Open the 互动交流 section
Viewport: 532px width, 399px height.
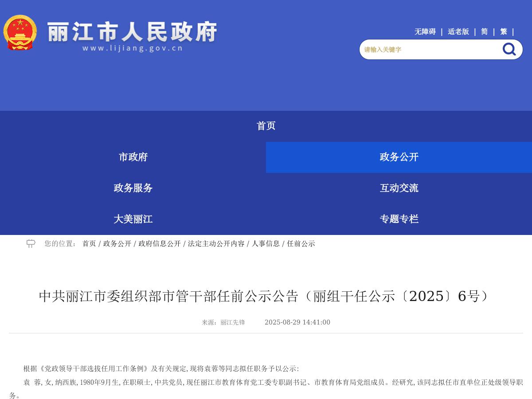(x=399, y=188)
